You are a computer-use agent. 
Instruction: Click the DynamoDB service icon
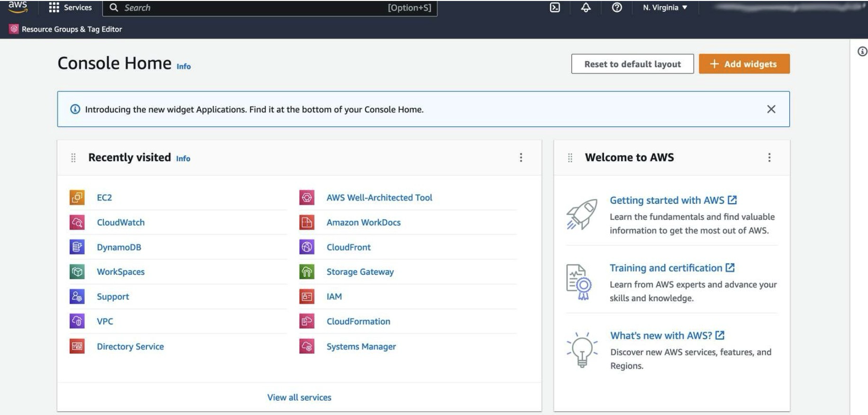77,247
